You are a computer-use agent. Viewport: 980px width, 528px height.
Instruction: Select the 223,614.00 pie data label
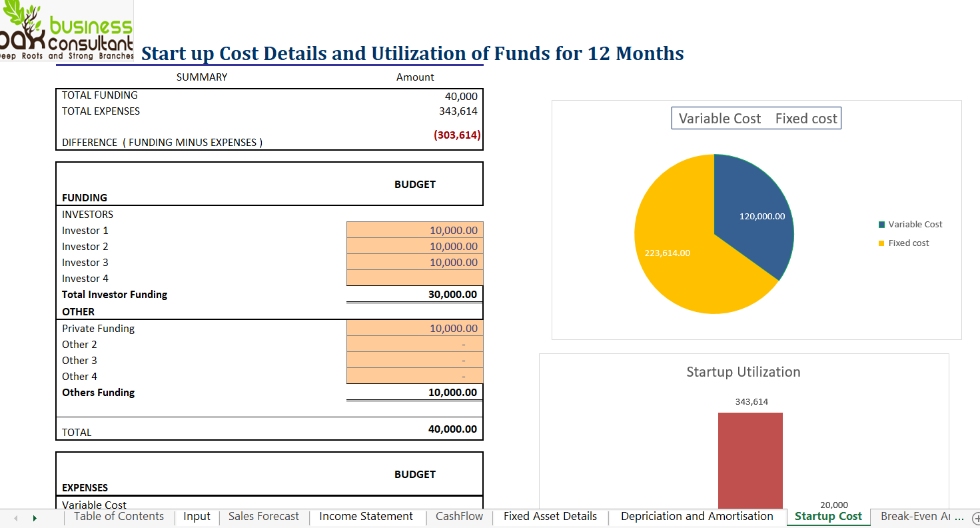[x=668, y=253]
